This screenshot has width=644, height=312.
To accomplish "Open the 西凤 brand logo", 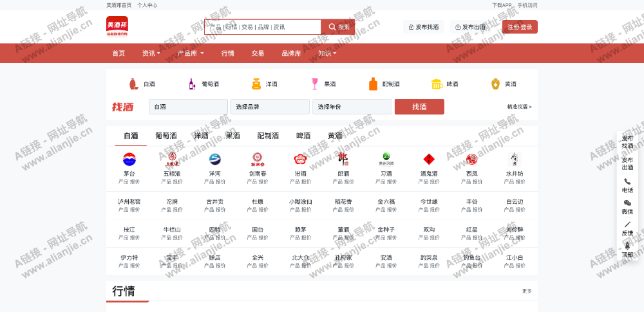I will coord(471,160).
